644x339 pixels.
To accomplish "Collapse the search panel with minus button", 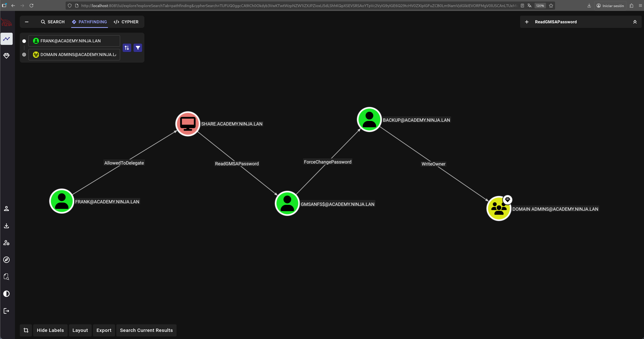I will click(27, 22).
